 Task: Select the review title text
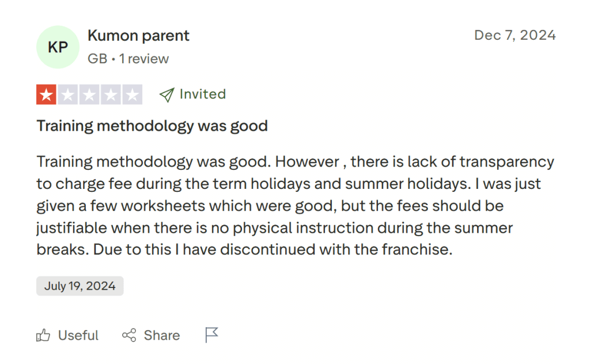pyautogui.click(x=152, y=126)
